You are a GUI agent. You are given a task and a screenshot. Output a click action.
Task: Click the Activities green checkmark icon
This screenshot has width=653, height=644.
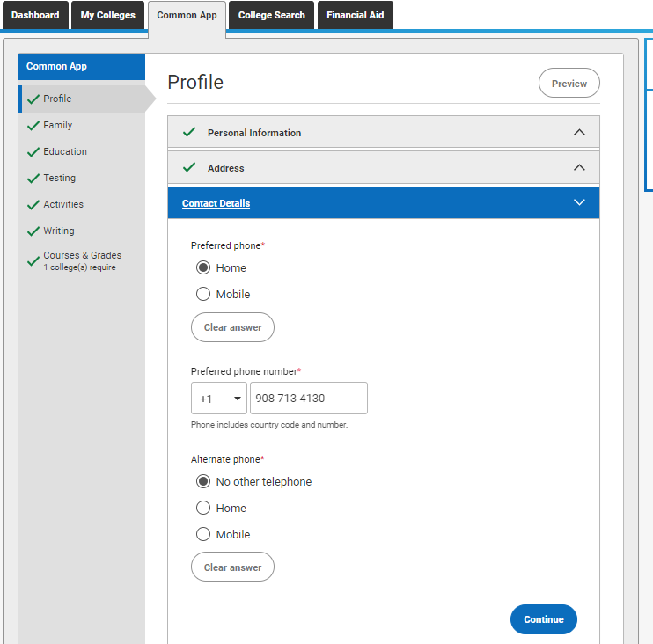33,205
